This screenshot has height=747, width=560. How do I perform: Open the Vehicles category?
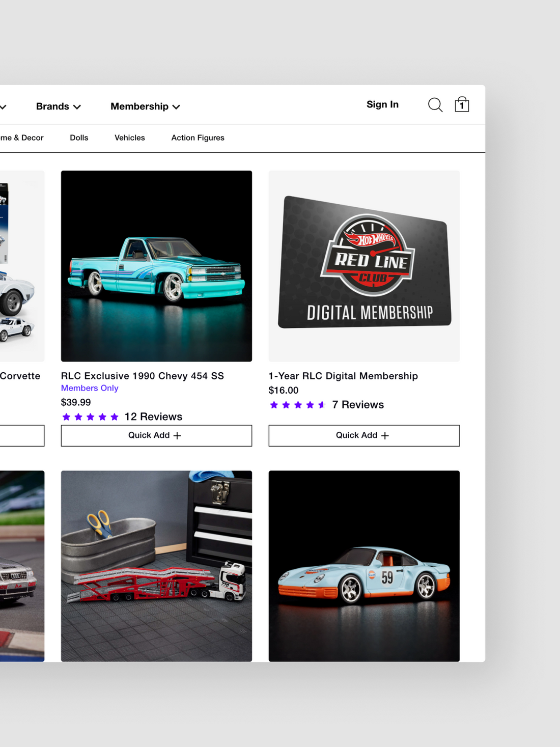pyautogui.click(x=129, y=138)
